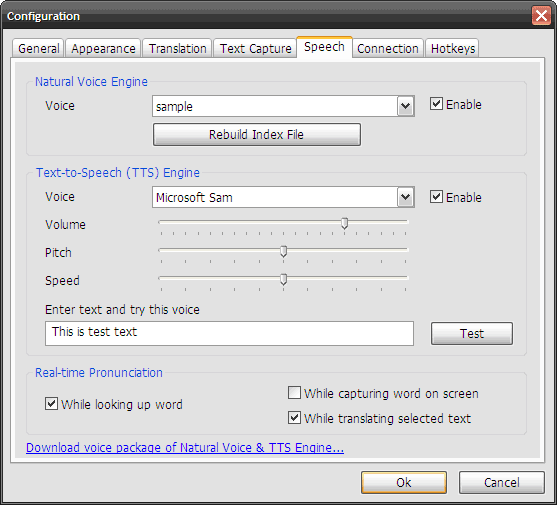Disable the Natural Voice Engine Enable checkbox
The width and height of the screenshot is (557, 505).
coord(436,104)
